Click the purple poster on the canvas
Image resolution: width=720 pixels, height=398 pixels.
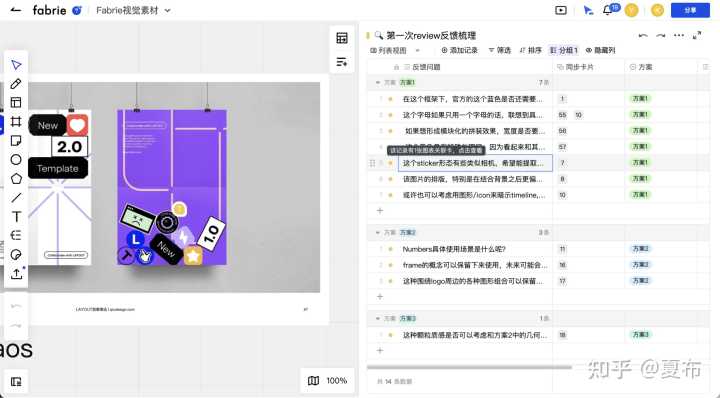(172, 187)
